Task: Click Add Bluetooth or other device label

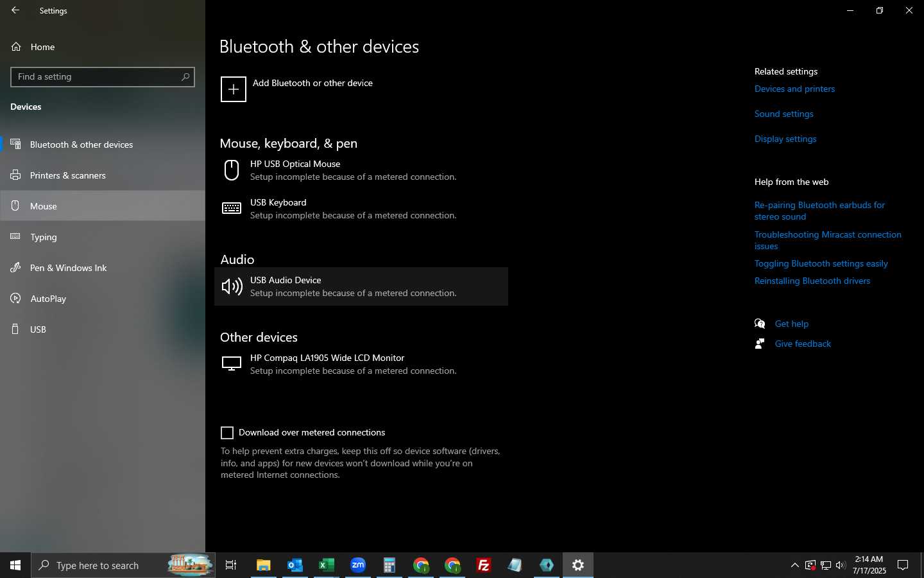Action: tap(312, 83)
